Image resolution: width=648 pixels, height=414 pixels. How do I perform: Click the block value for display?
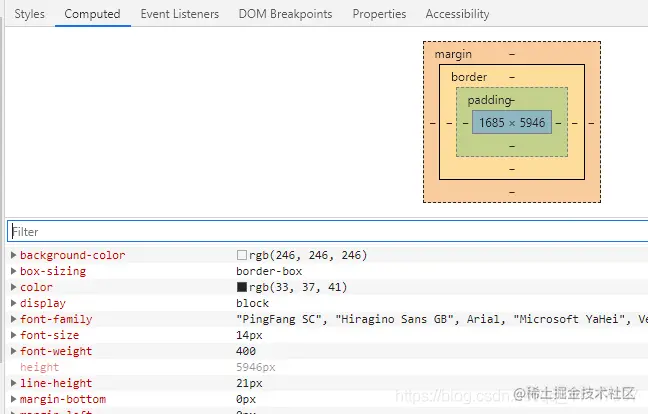(x=253, y=303)
